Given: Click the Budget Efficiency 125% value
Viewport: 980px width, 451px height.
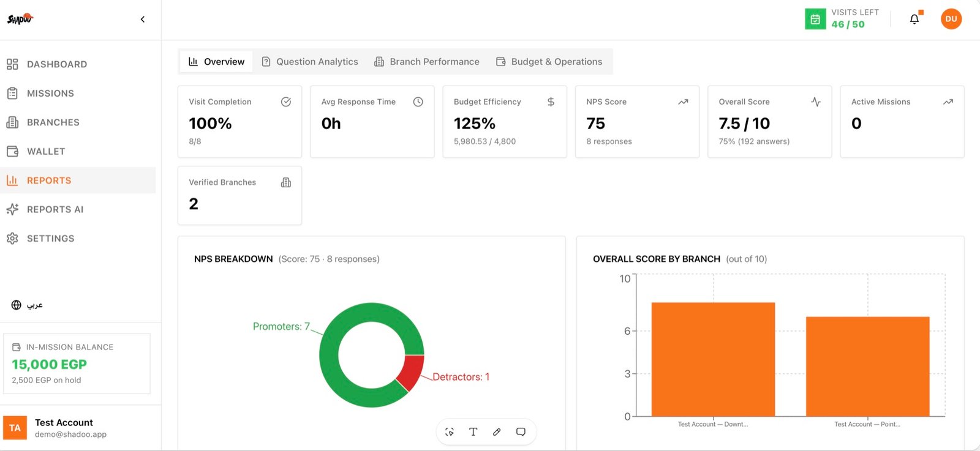Looking at the screenshot, I should click(x=475, y=124).
